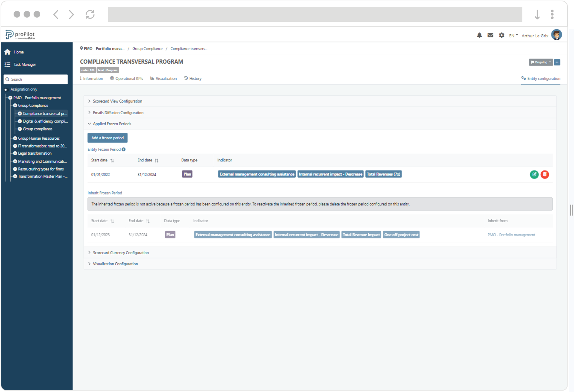Collapse the Group Compliance tree node

tap(15, 105)
